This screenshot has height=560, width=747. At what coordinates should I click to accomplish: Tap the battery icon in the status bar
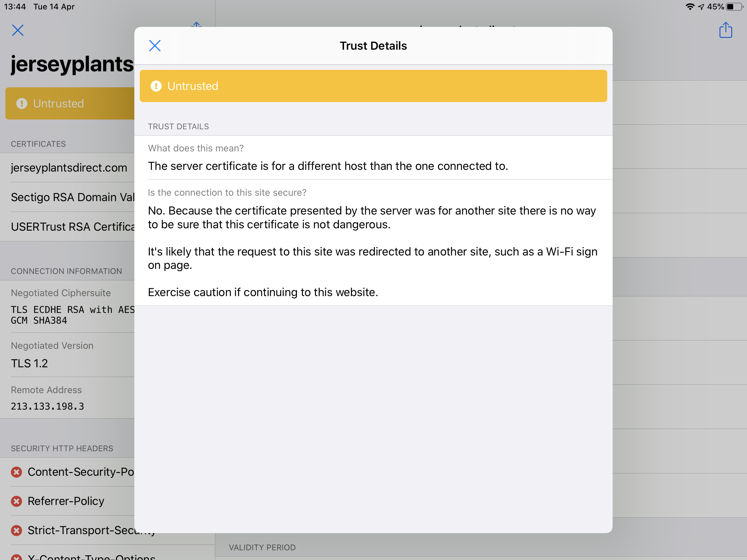tap(734, 7)
